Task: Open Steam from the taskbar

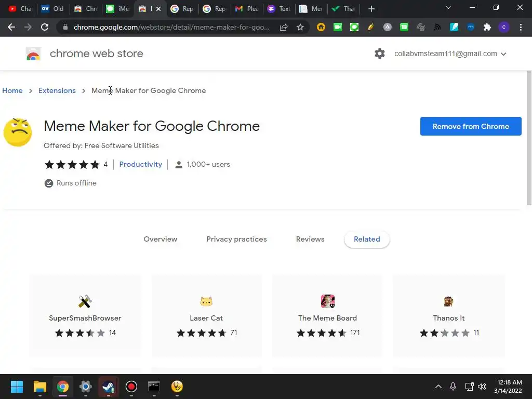Action: point(108,387)
